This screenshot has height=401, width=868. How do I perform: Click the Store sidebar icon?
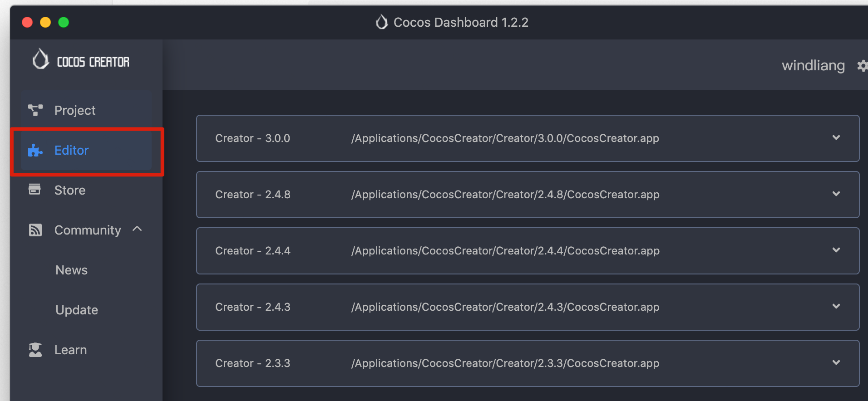point(35,189)
